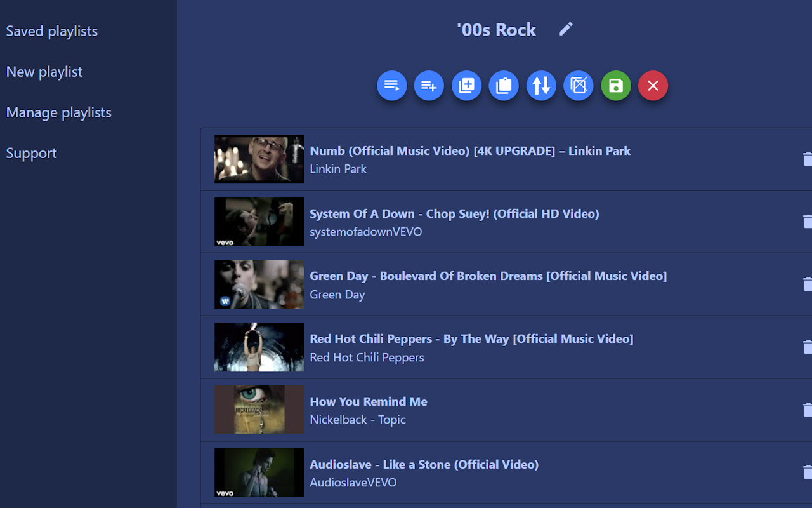812x508 pixels.
Task: Click title 'How You Remind Me'
Action: 369,402
